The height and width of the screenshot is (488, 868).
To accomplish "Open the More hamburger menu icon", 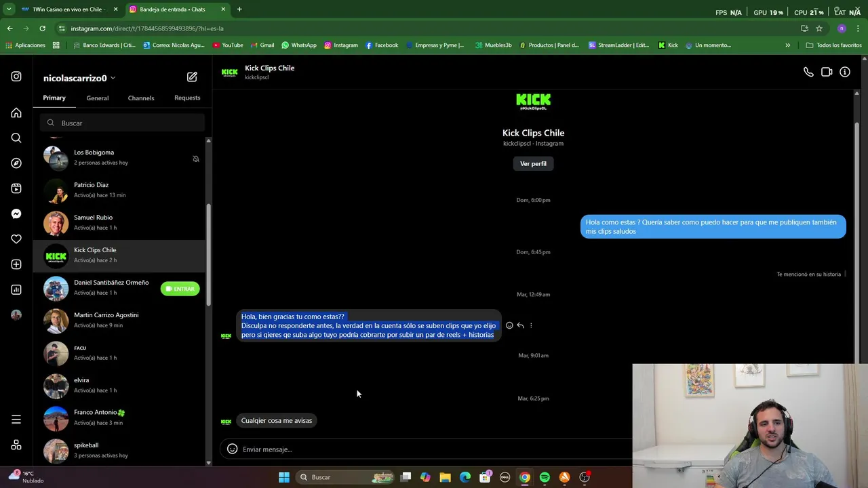I will pyautogui.click(x=16, y=420).
